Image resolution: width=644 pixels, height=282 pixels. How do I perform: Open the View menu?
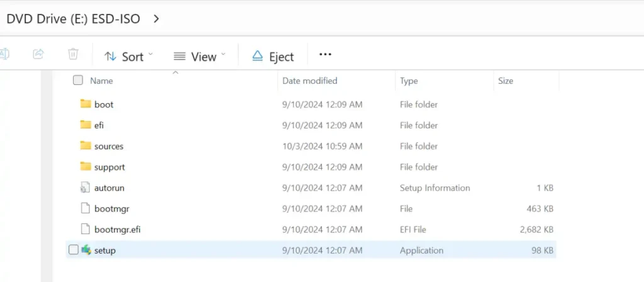click(x=199, y=56)
